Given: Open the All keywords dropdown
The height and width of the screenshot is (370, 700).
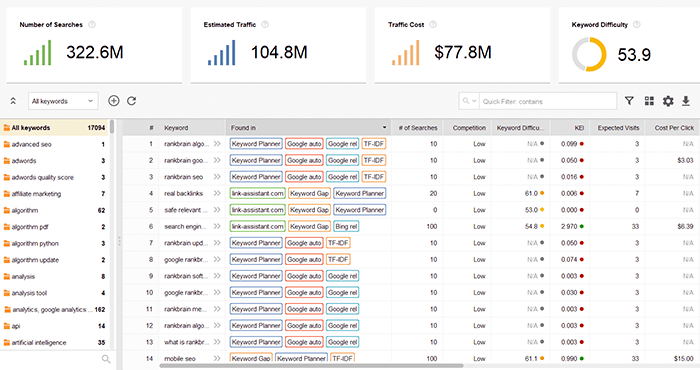Looking at the screenshot, I should 63,101.
